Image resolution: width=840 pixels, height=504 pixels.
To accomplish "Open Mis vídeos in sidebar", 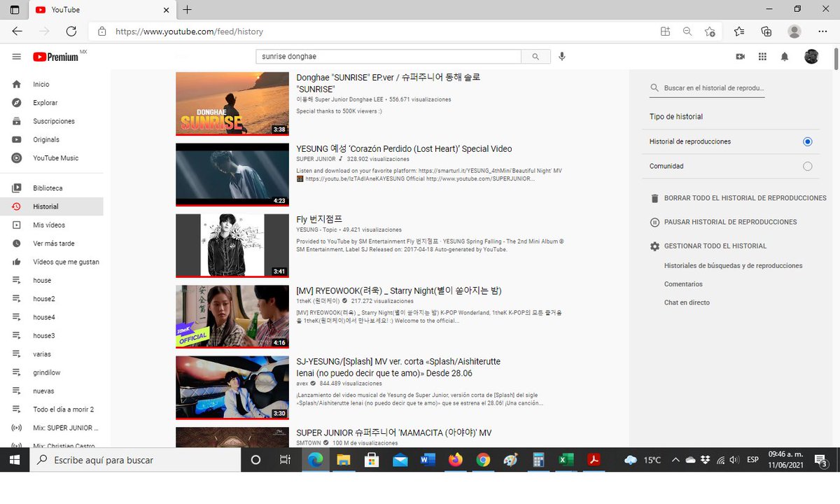I will click(x=52, y=225).
